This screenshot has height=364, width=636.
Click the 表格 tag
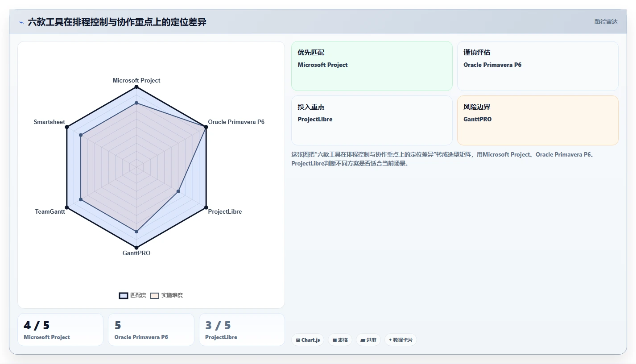click(x=340, y=340)
